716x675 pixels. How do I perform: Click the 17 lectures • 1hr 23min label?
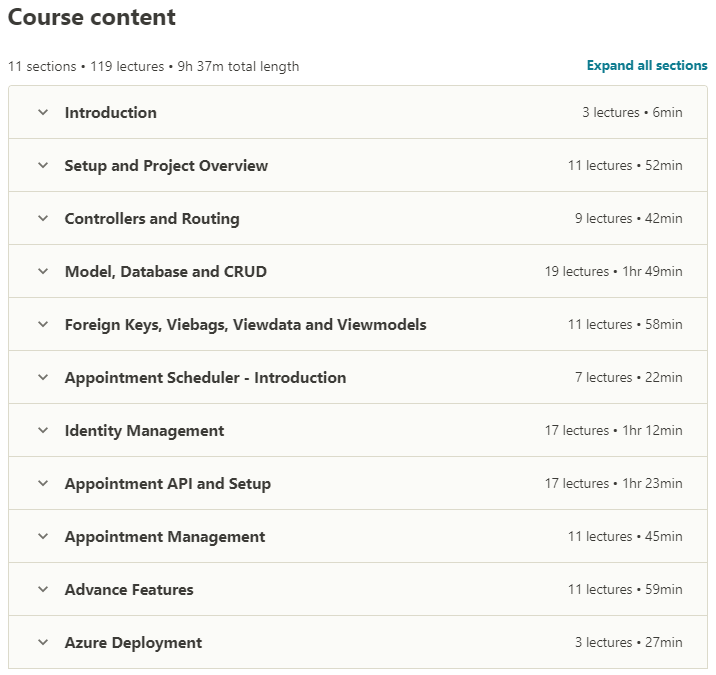tap(614, 484)
